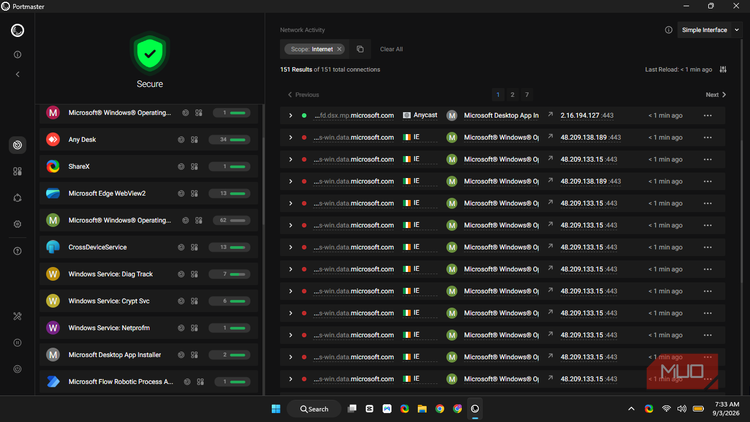
Task: Click the 151 Results count text
Action: pyautogui.click(x=296, y=69)
